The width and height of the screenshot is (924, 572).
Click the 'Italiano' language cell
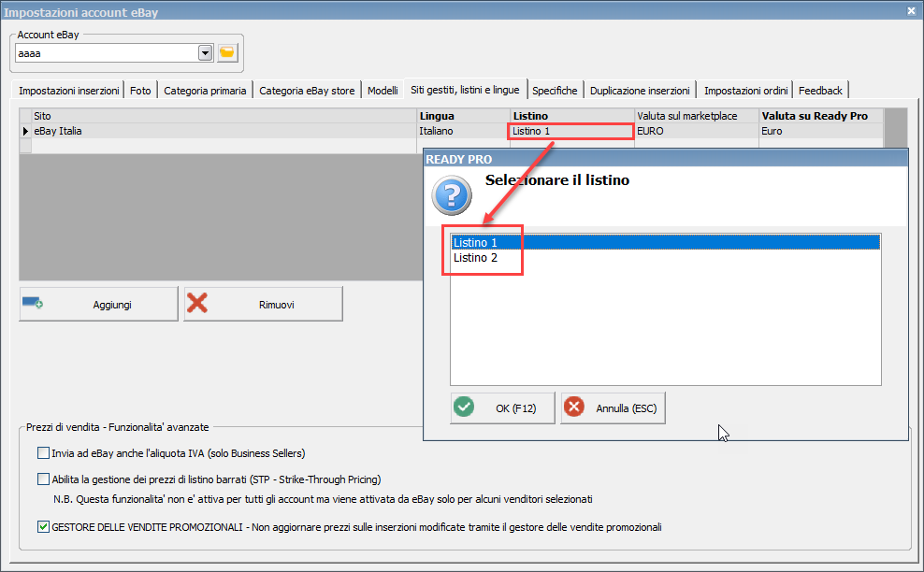tap(464, 131)
